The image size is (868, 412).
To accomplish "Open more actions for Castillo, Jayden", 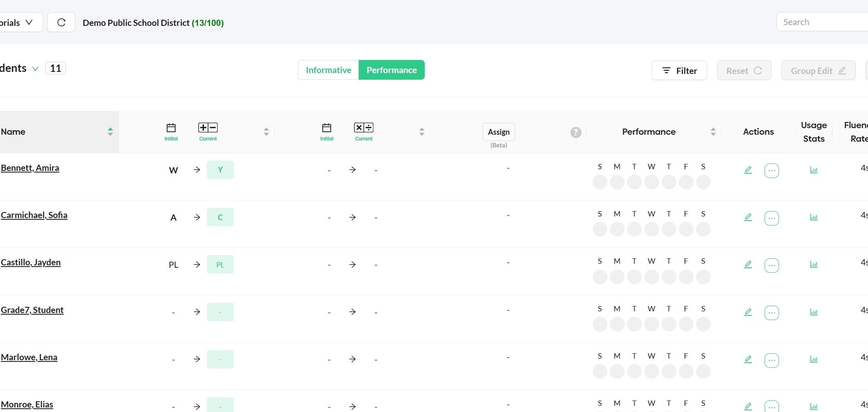I will (772, 265).
